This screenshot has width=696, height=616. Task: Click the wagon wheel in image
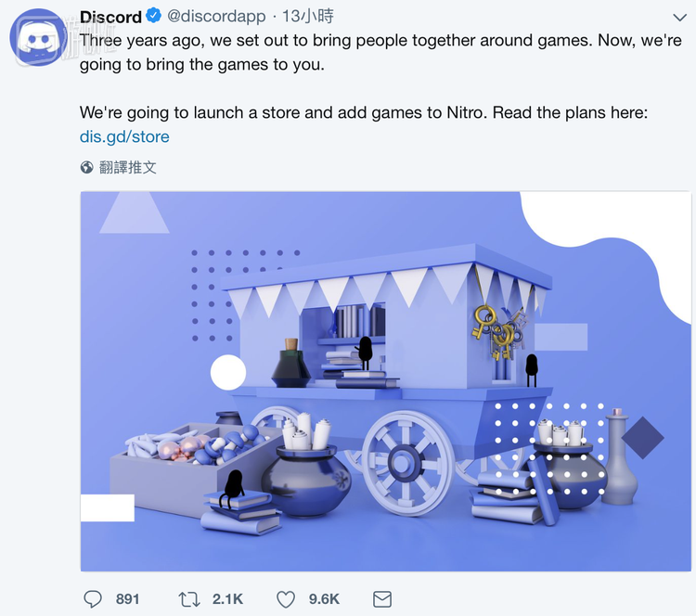tap(404, 463)
